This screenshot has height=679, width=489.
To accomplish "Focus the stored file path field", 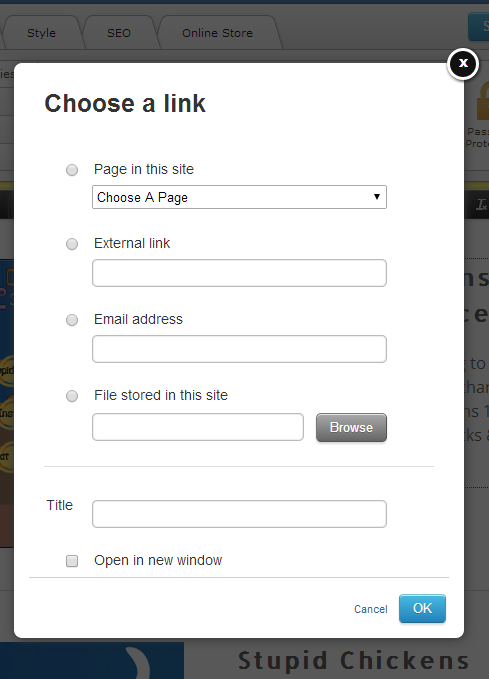I will (198, 427).
